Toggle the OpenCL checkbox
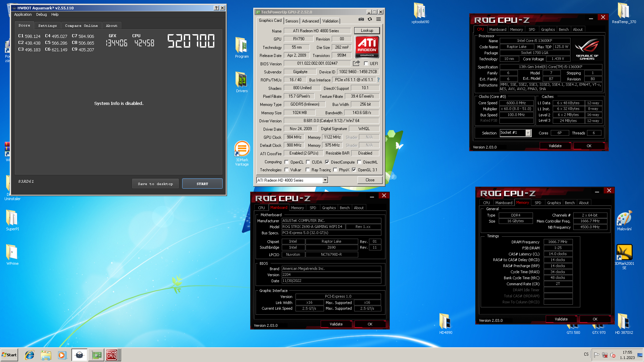This screenshot has width=644, height=362. [x=287, y=162]
